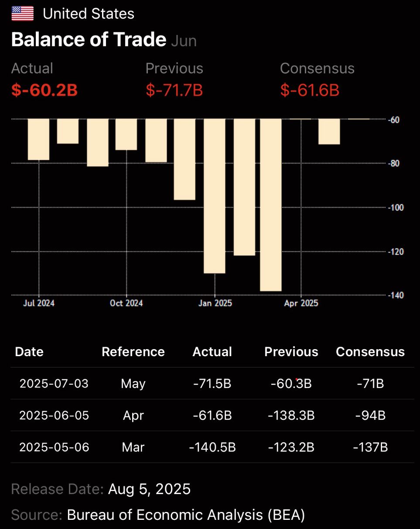Click the Balance of Trade title

click(89, 40)
